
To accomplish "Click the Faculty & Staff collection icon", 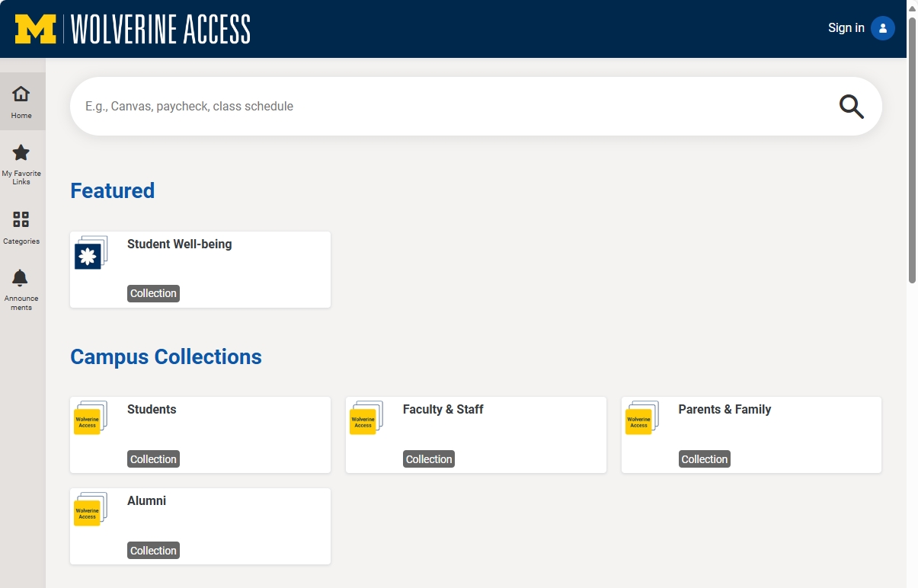I will click(363, 420).
